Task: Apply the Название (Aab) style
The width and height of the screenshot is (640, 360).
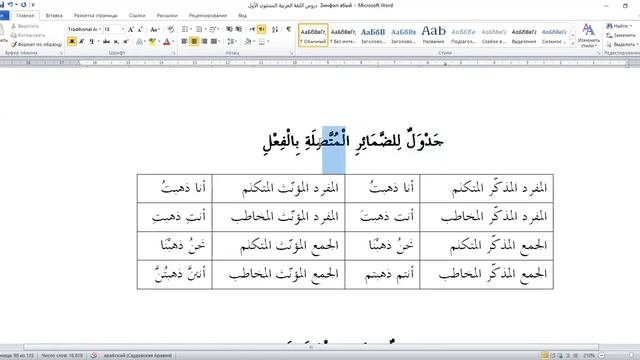Action: tap(433, 35)
